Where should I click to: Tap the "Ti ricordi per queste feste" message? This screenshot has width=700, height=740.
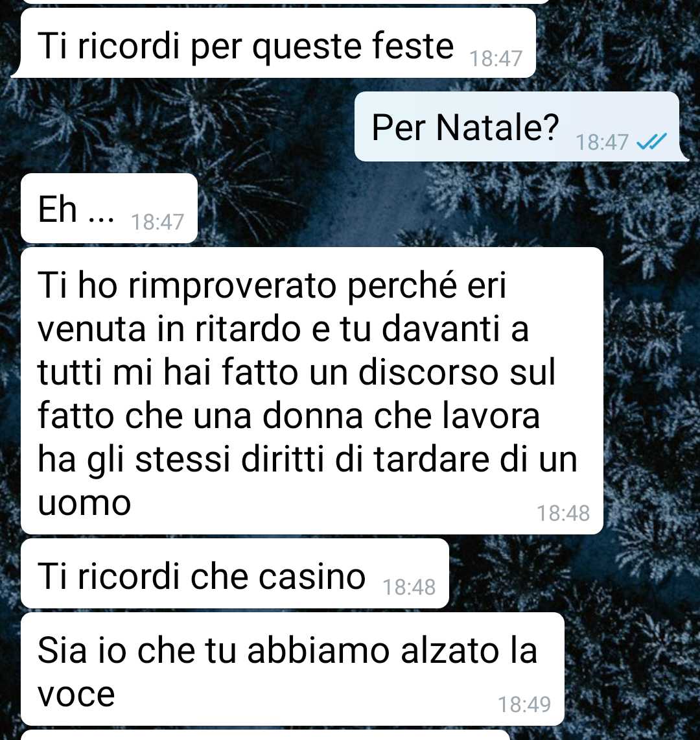click(x=274, y=43)
